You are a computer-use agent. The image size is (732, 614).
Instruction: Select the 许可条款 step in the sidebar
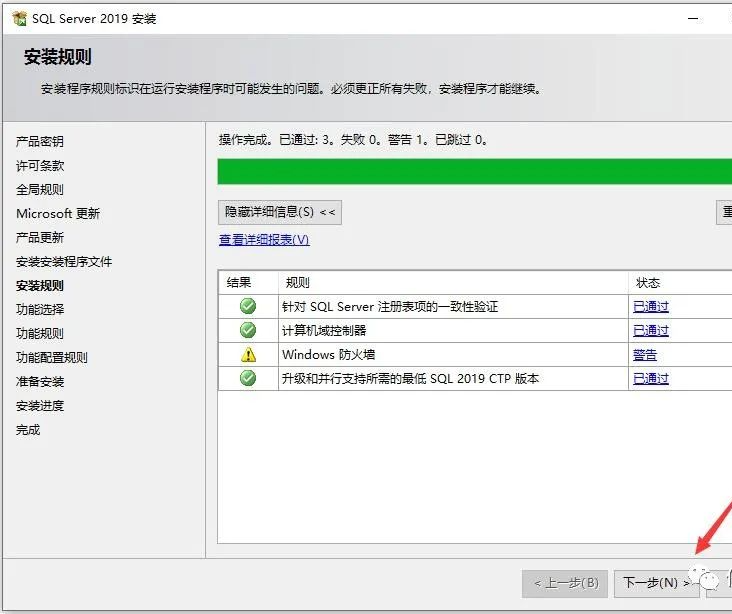pyautogui.click(x=40, y=166)
